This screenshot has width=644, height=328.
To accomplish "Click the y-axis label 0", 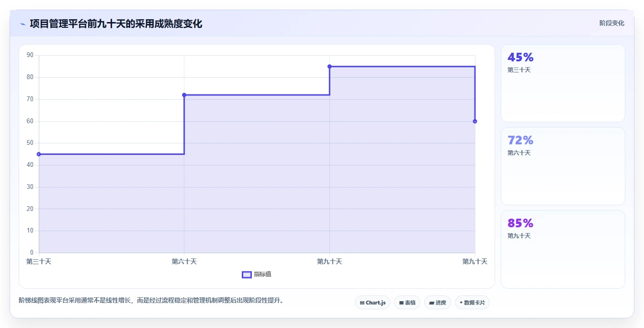I will 32,253.
